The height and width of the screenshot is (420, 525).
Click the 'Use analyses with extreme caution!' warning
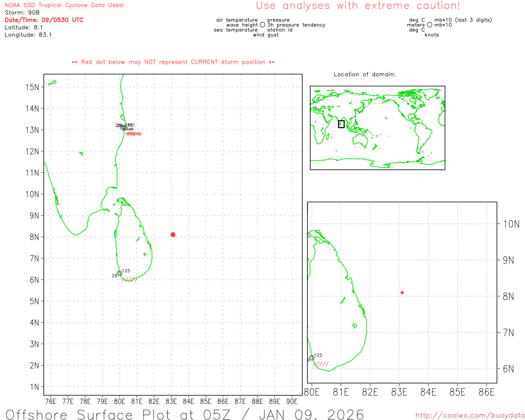[x=358, y=6]
